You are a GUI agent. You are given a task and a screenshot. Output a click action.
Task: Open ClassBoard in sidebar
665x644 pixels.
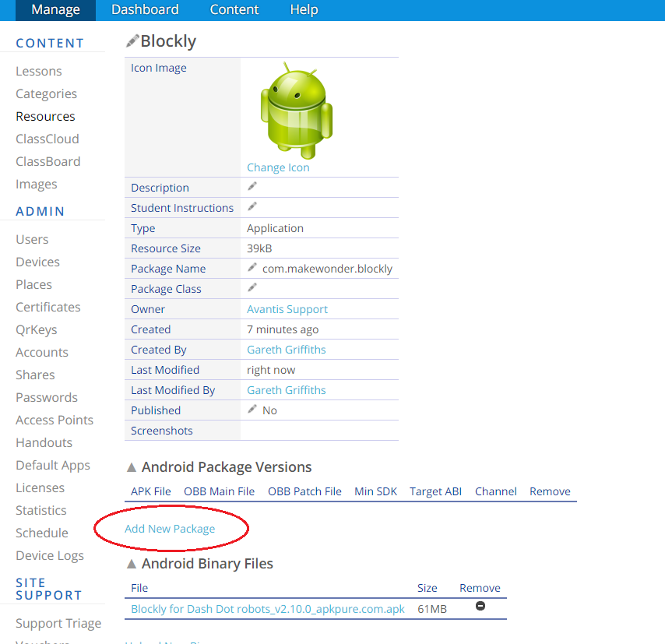tap(48, 162)
